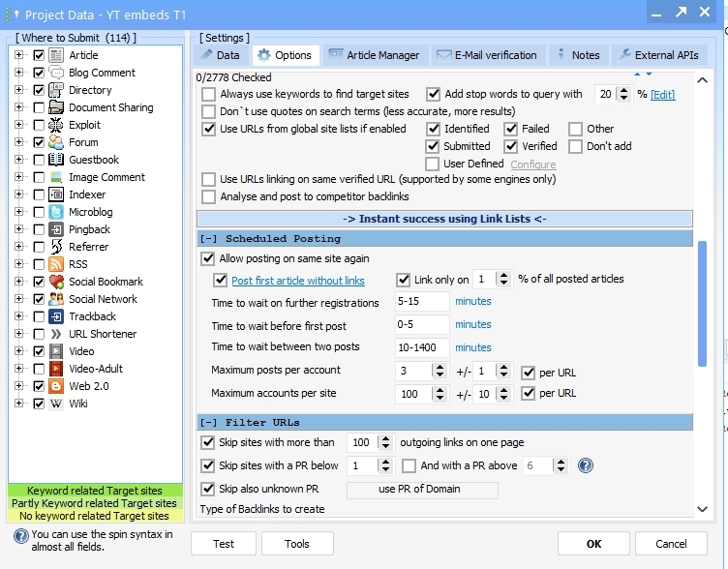Enable the Guestbook checkbox
This screenshot has height=569, width=728.
click(39, 160)
